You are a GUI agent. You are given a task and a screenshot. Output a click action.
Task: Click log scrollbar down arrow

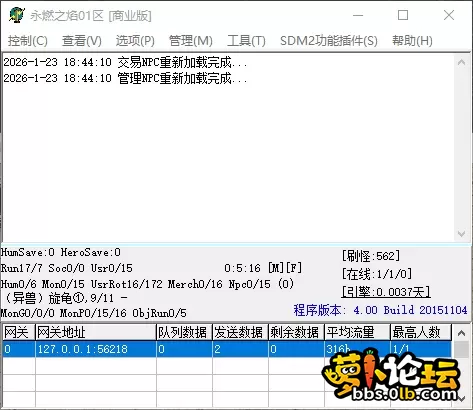point(462,234)
